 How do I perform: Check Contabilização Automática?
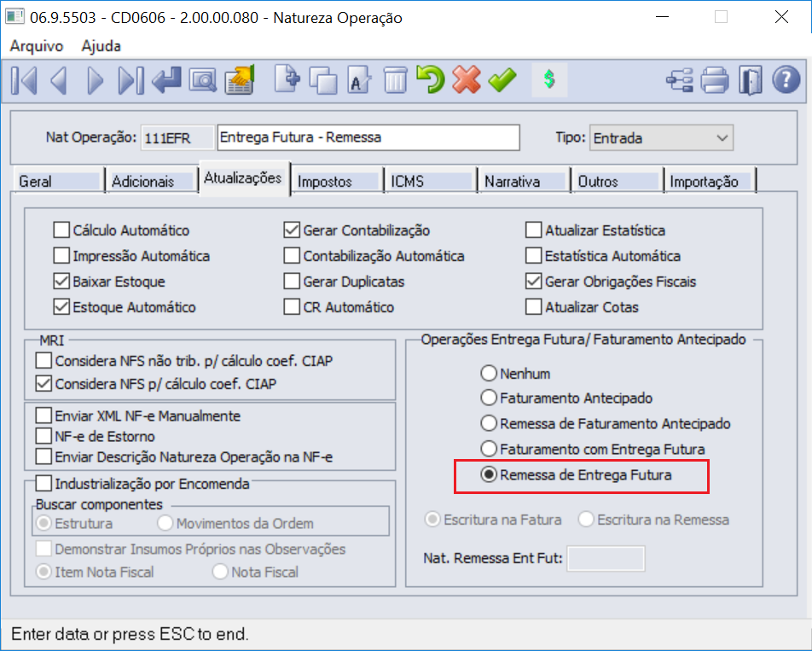click(292, 255)
